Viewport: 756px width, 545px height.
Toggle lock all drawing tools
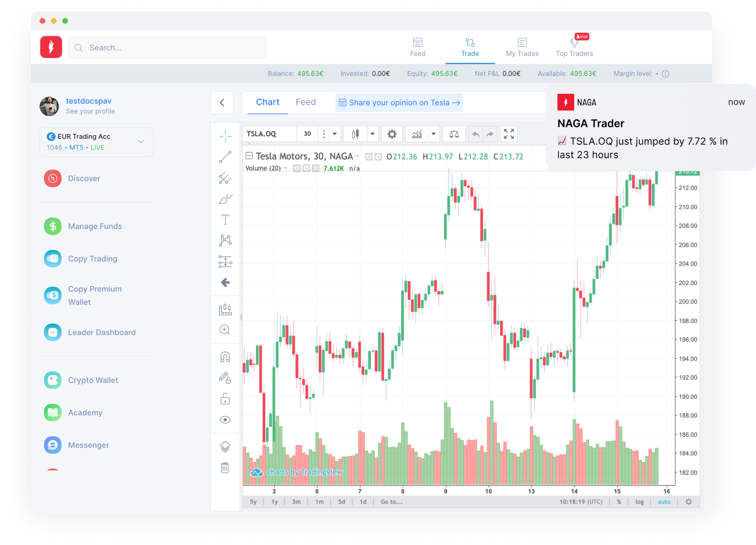click(225, 399)
